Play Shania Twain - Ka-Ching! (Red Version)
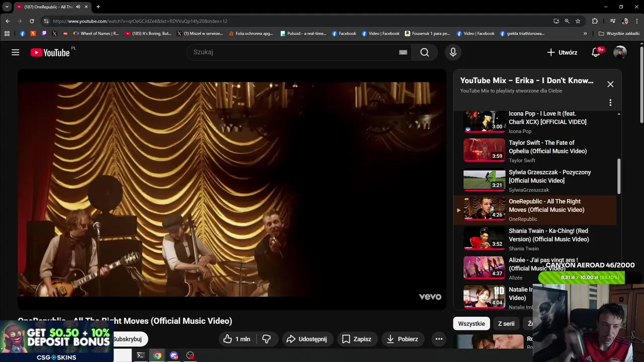 point(536,239)
